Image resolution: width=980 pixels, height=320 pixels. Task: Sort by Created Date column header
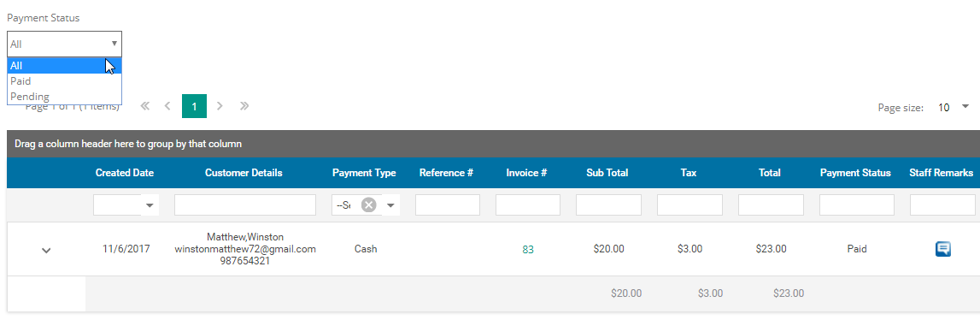pyautogui.click(x=125, y=173)
